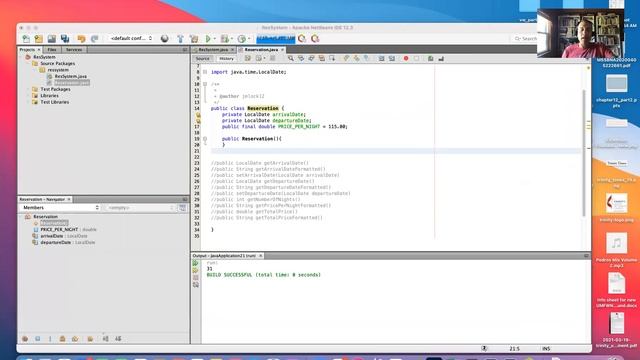Click the Stop Macro Recording icon

click(x=416, y=59)
